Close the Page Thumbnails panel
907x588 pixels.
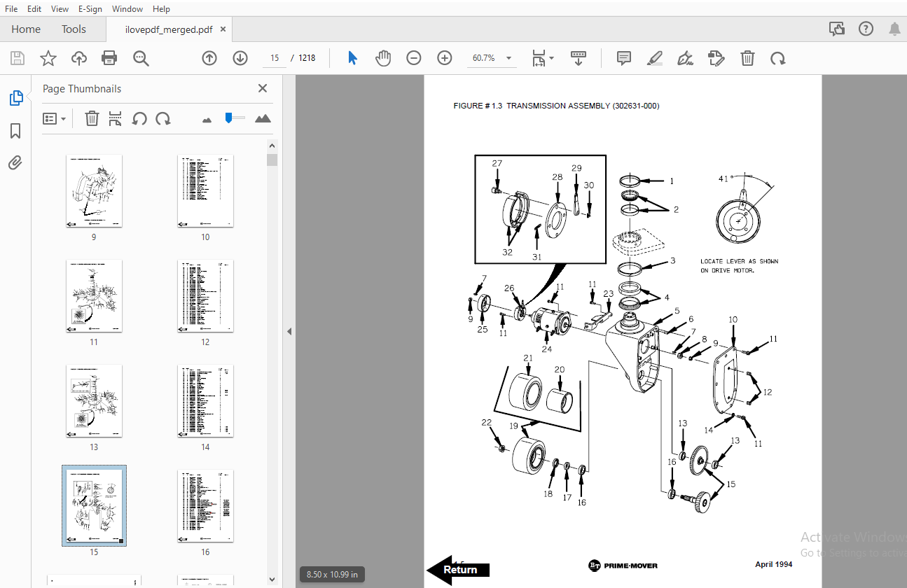coord(263,88)
